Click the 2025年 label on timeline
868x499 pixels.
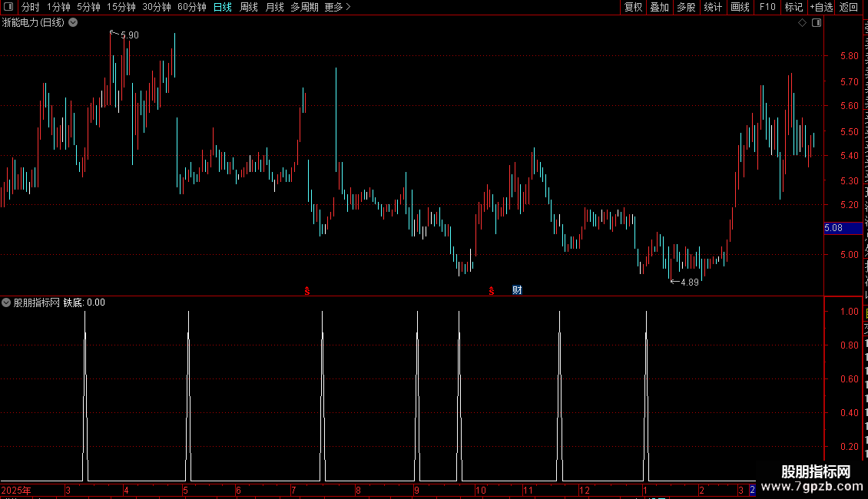tap(16, 491)
